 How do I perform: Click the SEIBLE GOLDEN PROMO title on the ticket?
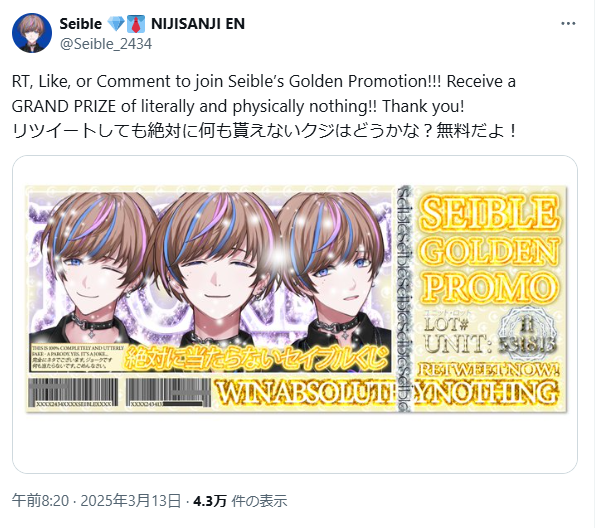point(489,249)
